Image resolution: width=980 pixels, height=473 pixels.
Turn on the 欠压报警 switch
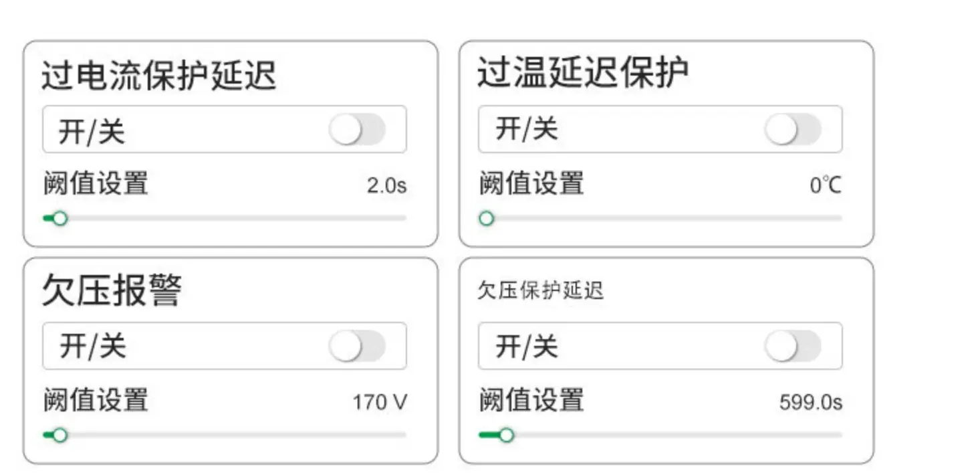[x=357, y=346]
